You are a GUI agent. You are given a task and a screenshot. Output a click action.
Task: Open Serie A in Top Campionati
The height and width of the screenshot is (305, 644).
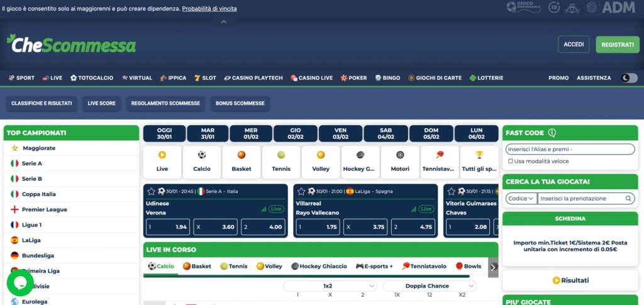(72, 164)
